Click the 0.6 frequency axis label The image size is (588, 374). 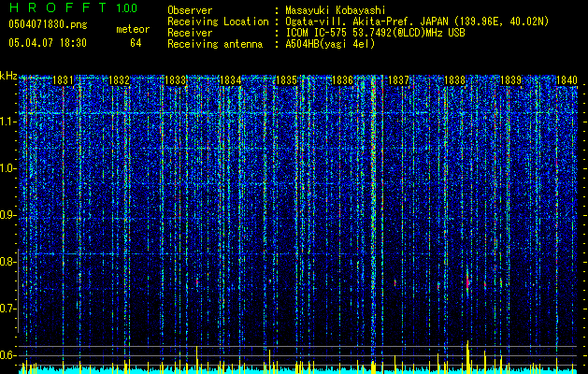pos(7,355)
